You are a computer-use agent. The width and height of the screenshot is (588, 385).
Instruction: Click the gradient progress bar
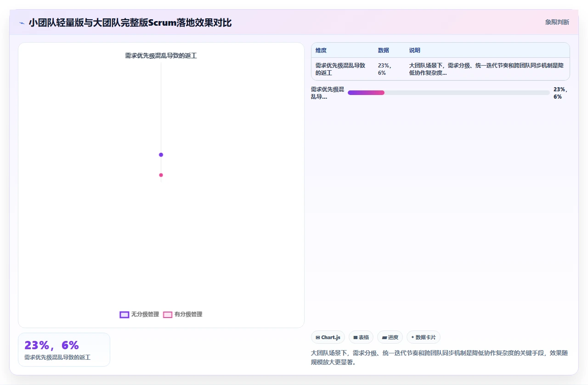pos(449,93)
